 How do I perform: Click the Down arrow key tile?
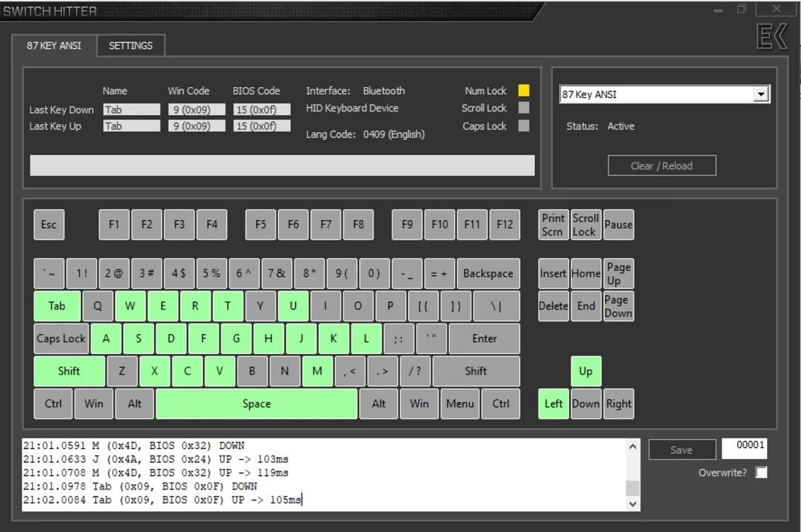click(585, 404)
